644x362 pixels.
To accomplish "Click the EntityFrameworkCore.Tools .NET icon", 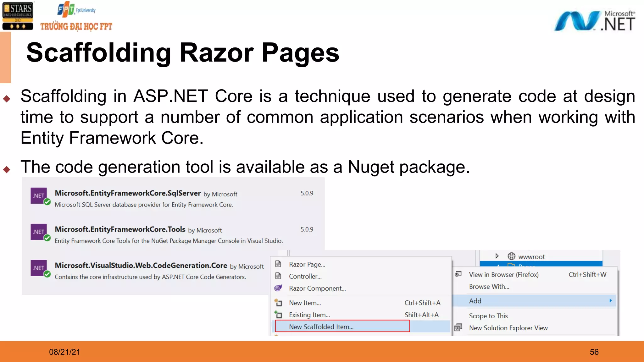I will (x=40, y=233).
